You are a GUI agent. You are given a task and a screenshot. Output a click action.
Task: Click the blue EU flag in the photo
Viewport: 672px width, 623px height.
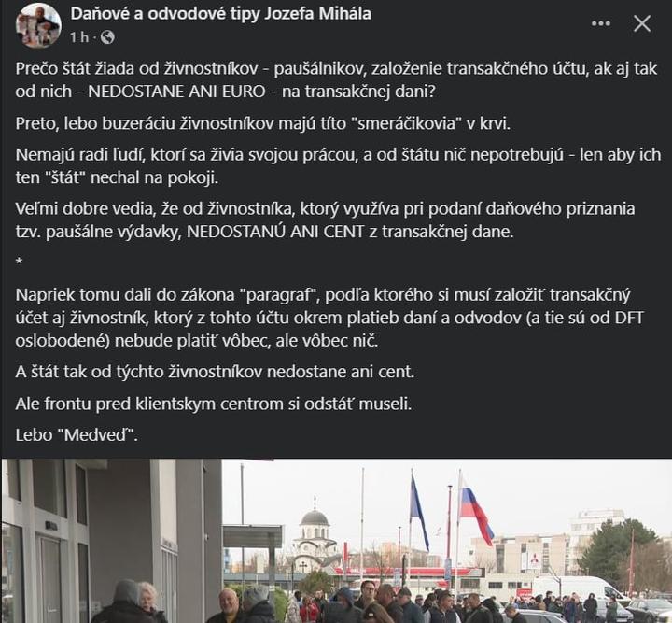tap(418, 513)
